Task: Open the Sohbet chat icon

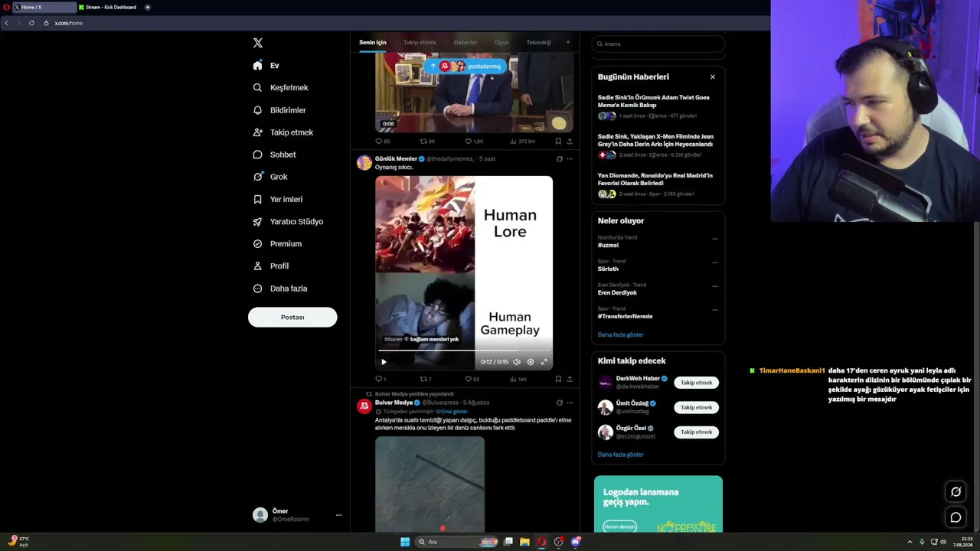Action: click(x=258, y=155)
